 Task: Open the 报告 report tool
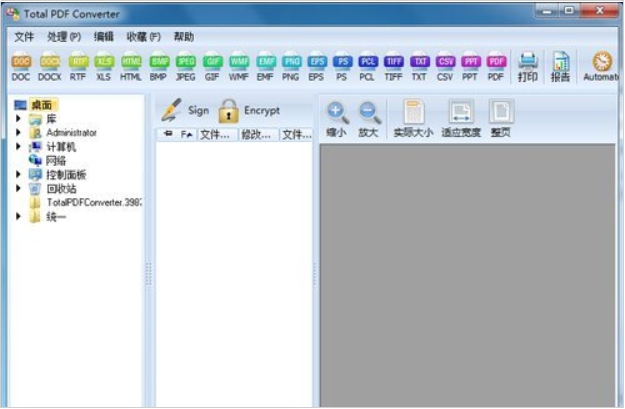point(560,67)
